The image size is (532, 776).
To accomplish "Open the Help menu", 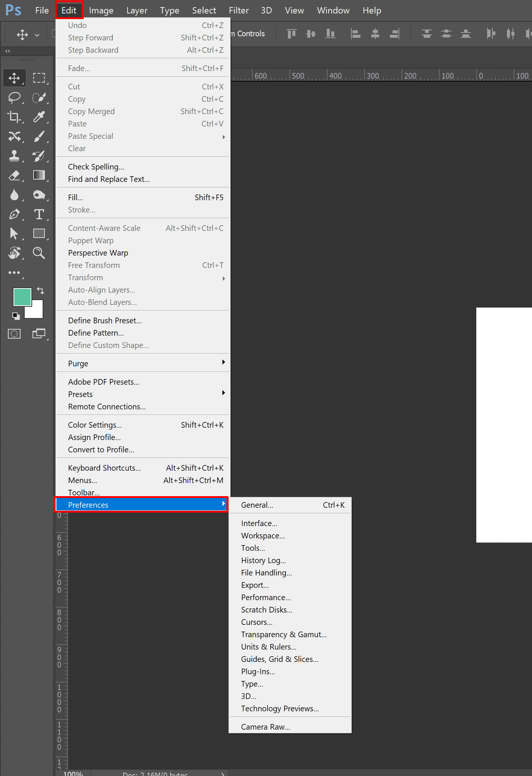I will pos(372,10).
